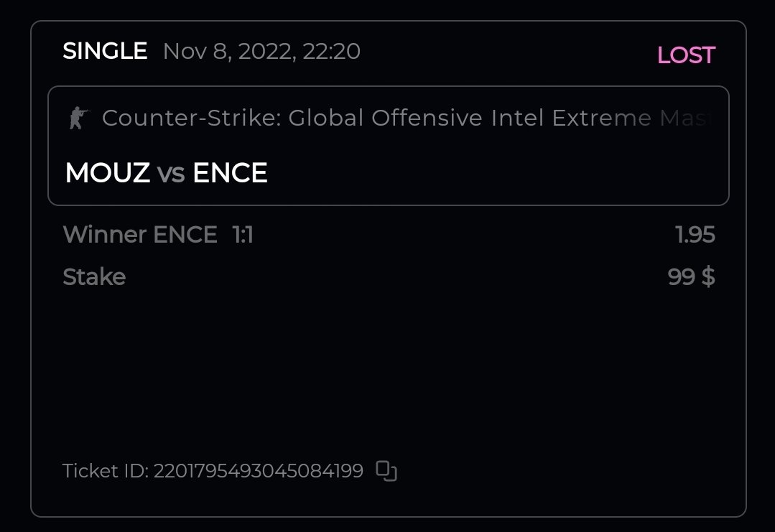Click the 'vs' text between teams
The width and height of the screenshot is (775, 532).
(171, 174)
